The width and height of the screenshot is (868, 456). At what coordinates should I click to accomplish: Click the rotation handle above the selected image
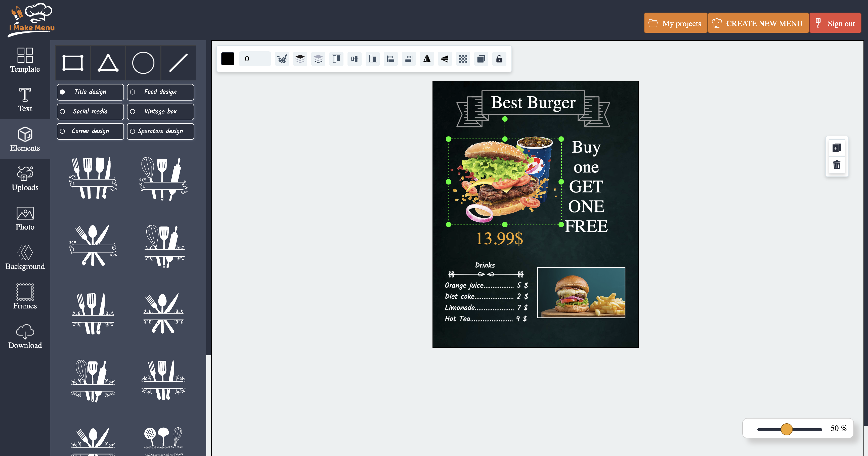[x=504, y=119]
